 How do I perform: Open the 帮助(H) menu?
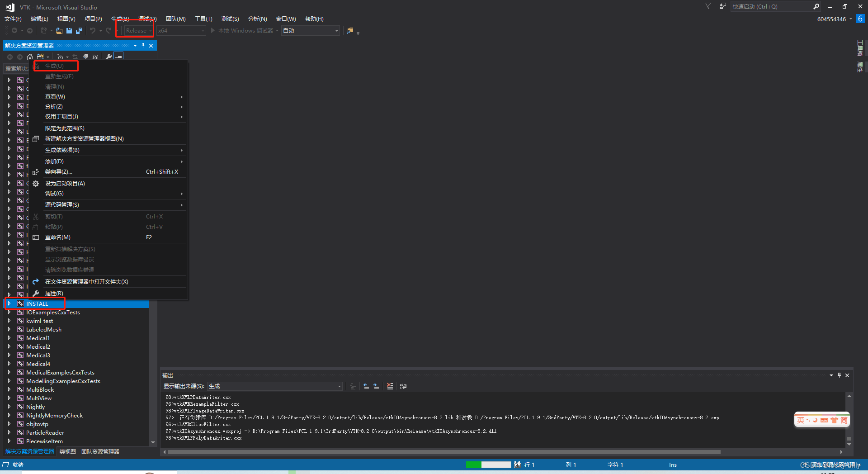tap(314, 19)
